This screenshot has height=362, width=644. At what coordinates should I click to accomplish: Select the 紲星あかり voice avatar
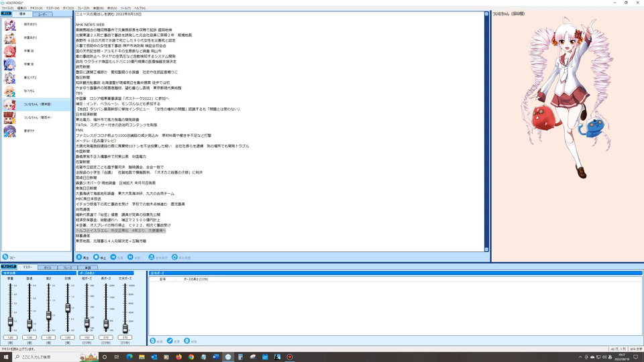(10, 38)
